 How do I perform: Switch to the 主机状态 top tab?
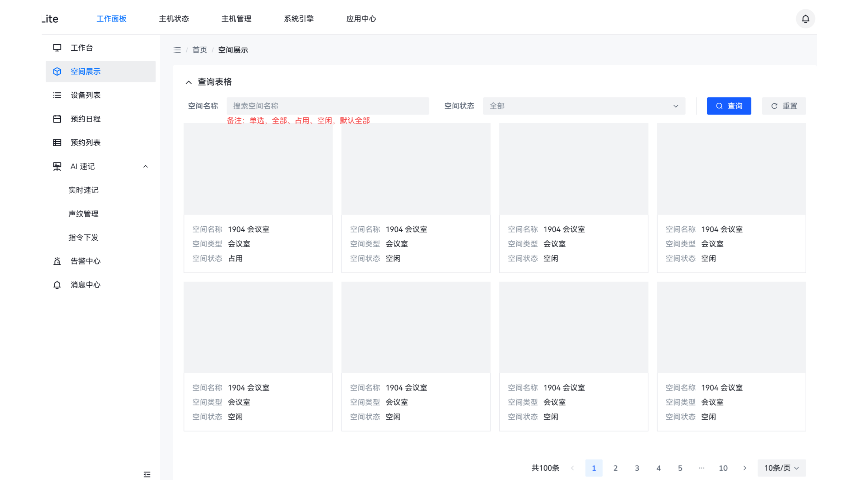click(x=173, y=19)
